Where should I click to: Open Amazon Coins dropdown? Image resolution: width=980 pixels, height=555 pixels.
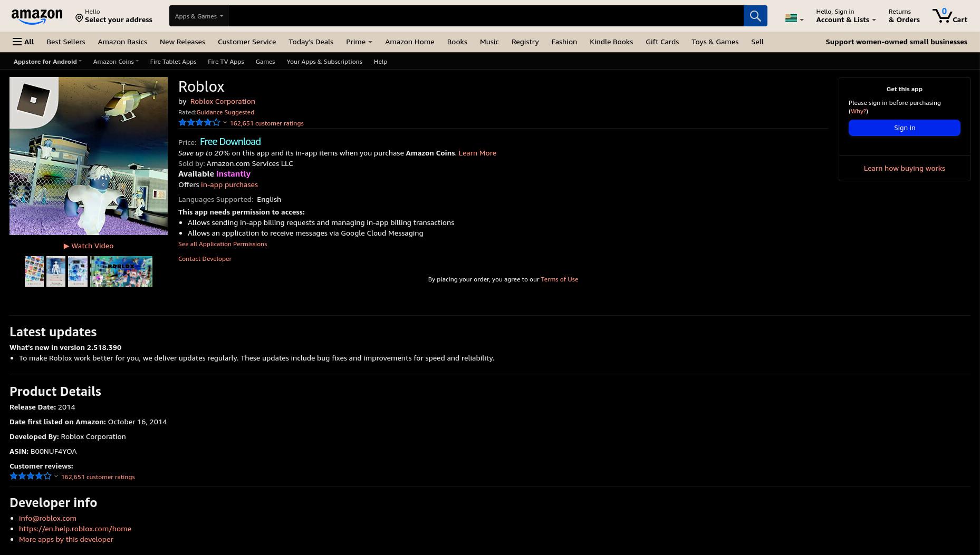(116, 62)
